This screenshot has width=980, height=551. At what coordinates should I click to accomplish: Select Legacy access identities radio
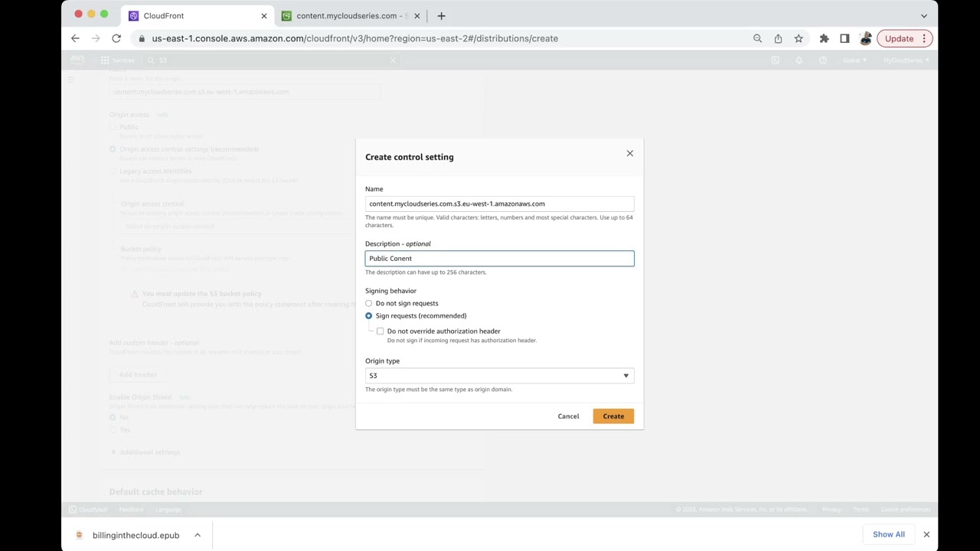tap(113, 171)
